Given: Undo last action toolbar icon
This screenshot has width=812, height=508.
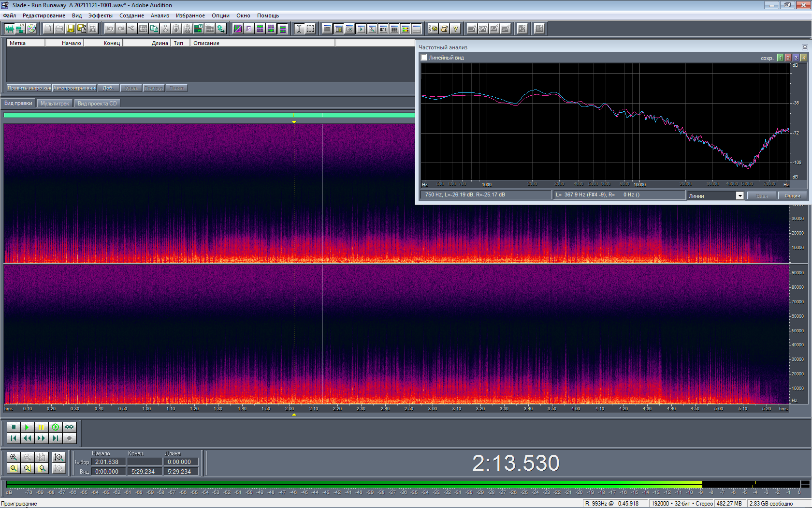Looking at the screenshot, I should click(110, 29).
